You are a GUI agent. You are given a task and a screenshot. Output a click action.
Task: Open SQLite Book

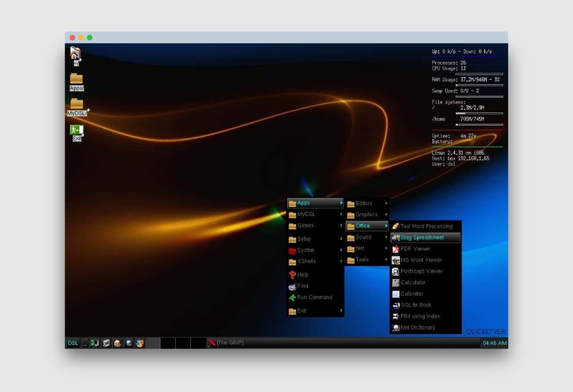click(425, 305)
